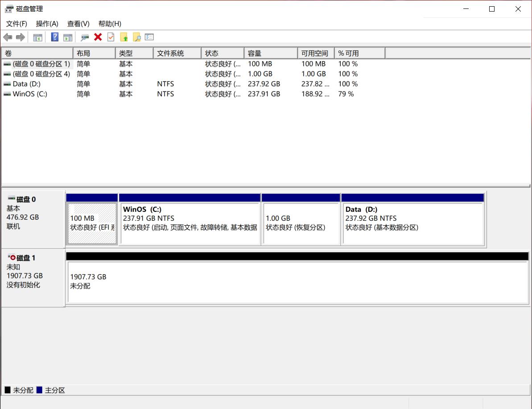Click the connect disk toolbar icon
Viewport: 532px width, 409px height.
click(x=85, y=37)
